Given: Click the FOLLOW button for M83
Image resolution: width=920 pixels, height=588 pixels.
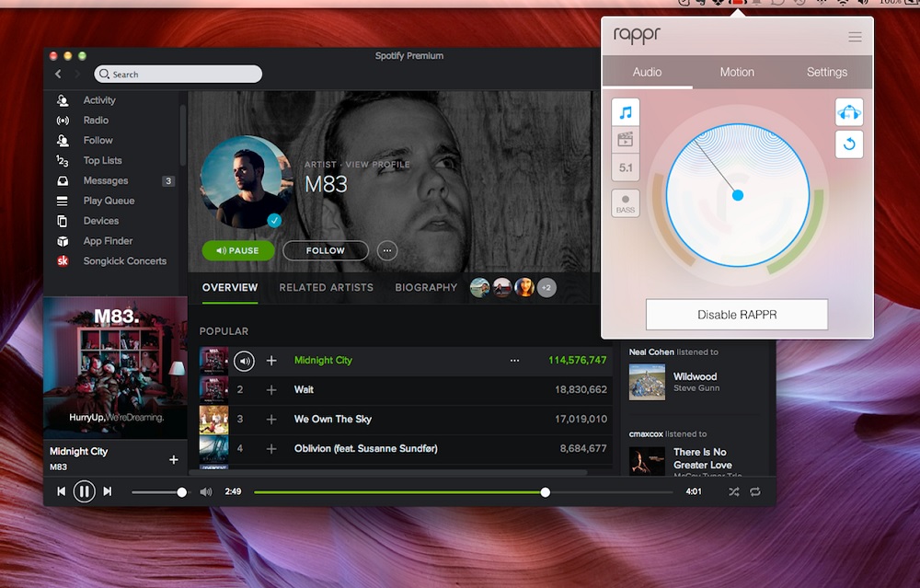Looking at the screenshot, I should click(x=326, y=250).
